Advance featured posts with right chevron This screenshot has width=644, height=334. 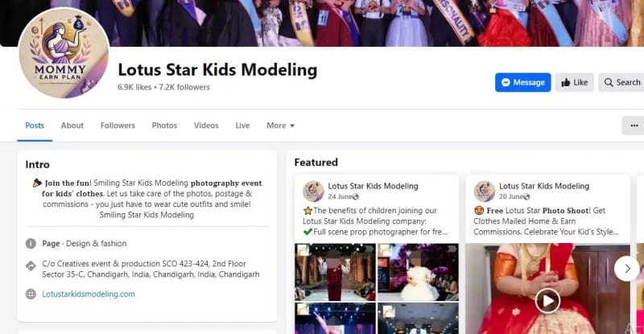tap(627, 269)
